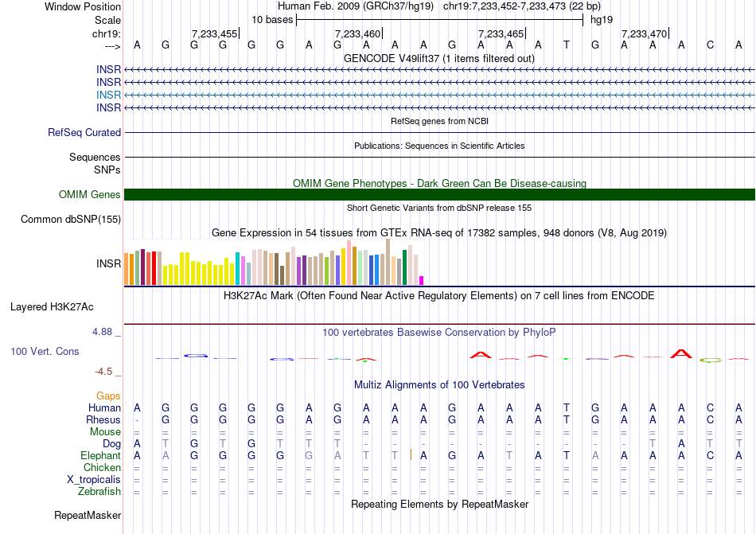Viewport: 756px width, 534px height.
Task: Click the Multiz Alignments of 100 Vertebrates title
Action: coord(438,385)
